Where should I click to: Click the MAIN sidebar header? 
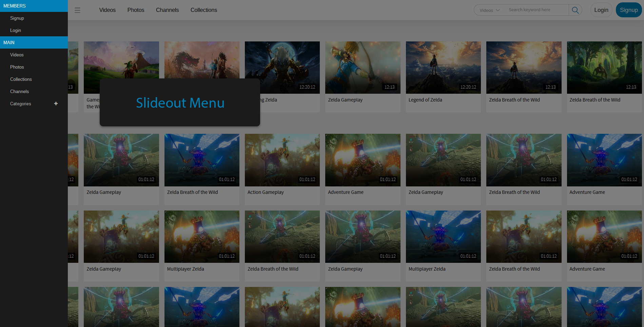coord(34,42)
